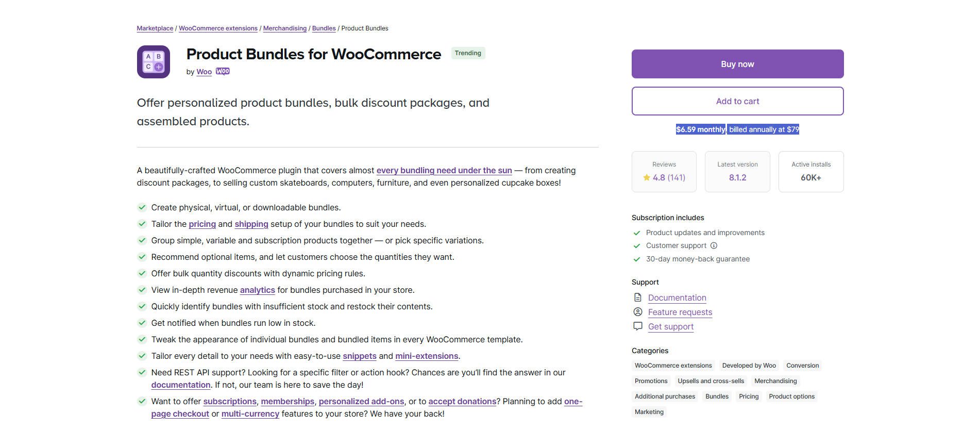
Task: Click the checkmark beside Create physical, virtual bundles
Action: pos(142,207)
